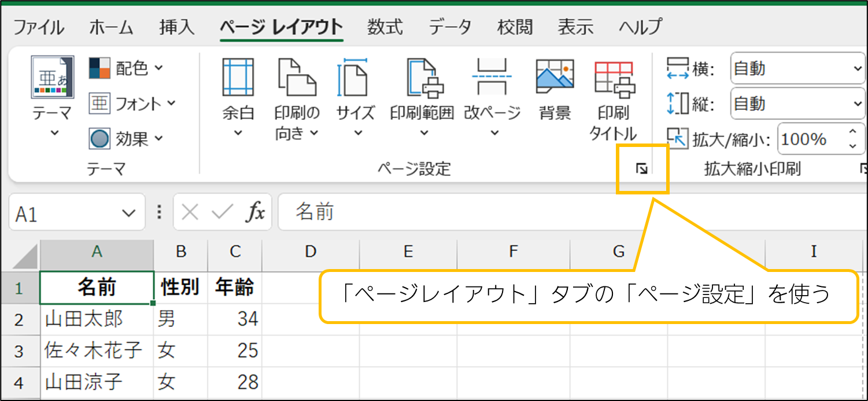This screenshot has height=401, width=868.
Task: Click the 背景 (Background) icon
Action: pos(555,78)
